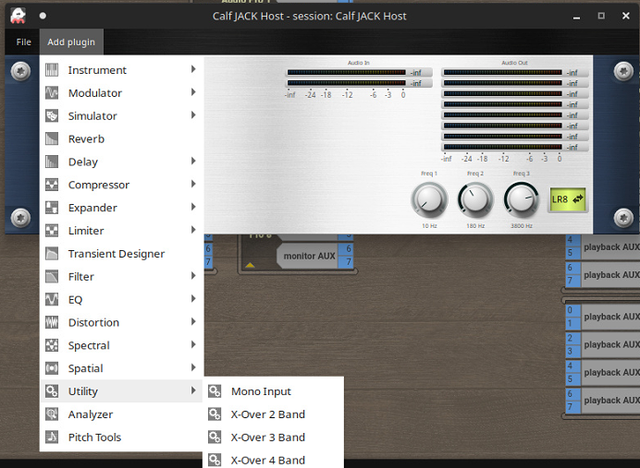Image resolution: width=640 pixels, height=468 pixels.
Task: Toggle the LR8 filter mode button
Action: (x=568, y=199)
